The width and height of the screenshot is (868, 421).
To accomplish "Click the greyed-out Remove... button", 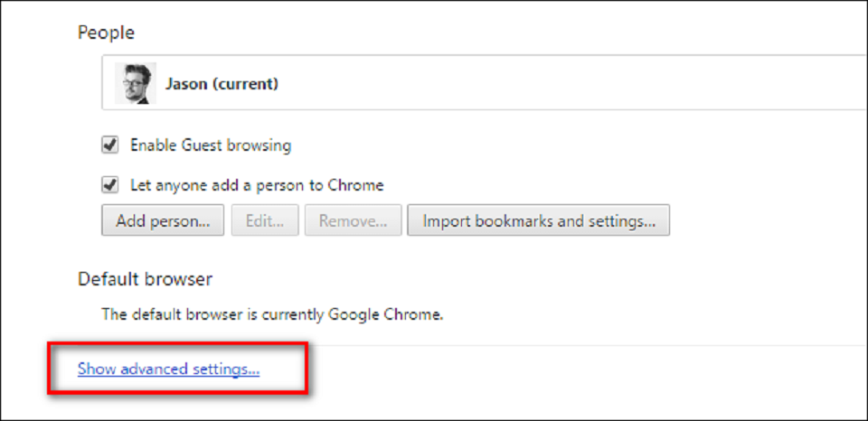I will coord(353,220).
